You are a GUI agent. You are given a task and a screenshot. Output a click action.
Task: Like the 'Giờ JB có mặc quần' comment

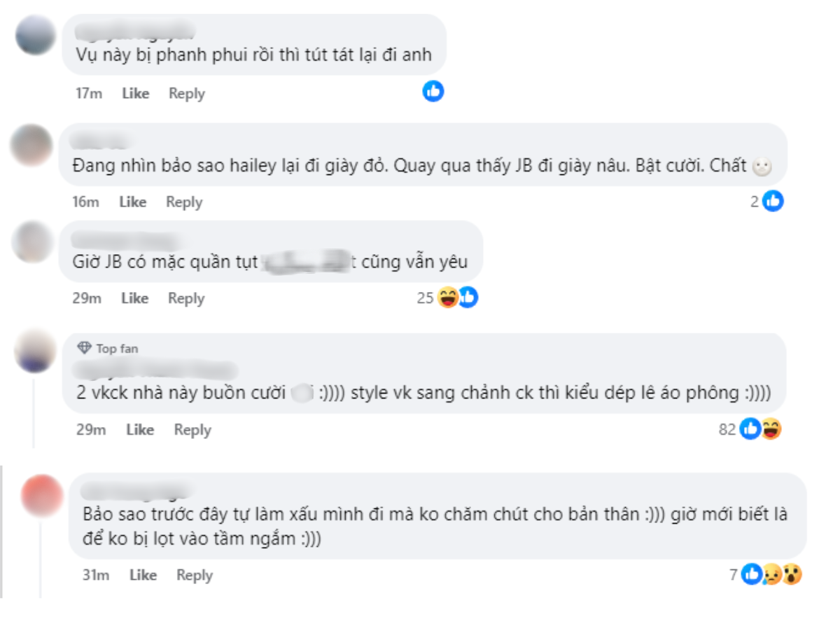(x=135, y=298)
